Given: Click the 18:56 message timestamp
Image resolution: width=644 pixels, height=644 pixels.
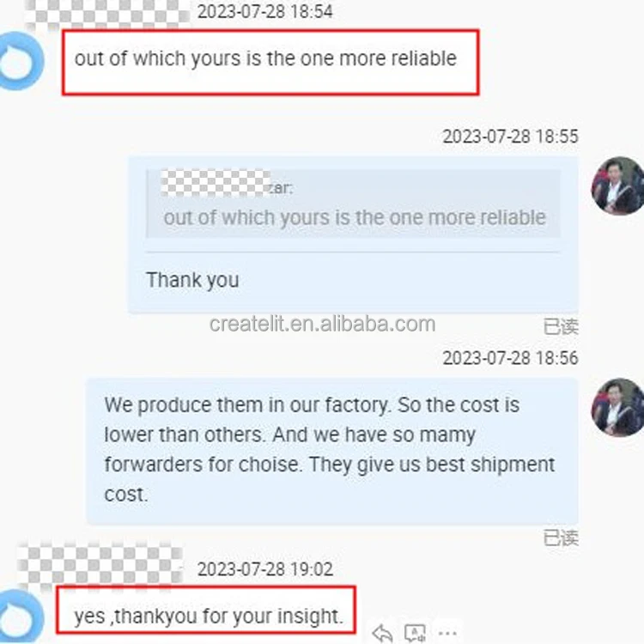Looking at the screenshot, I should [510, 358].
